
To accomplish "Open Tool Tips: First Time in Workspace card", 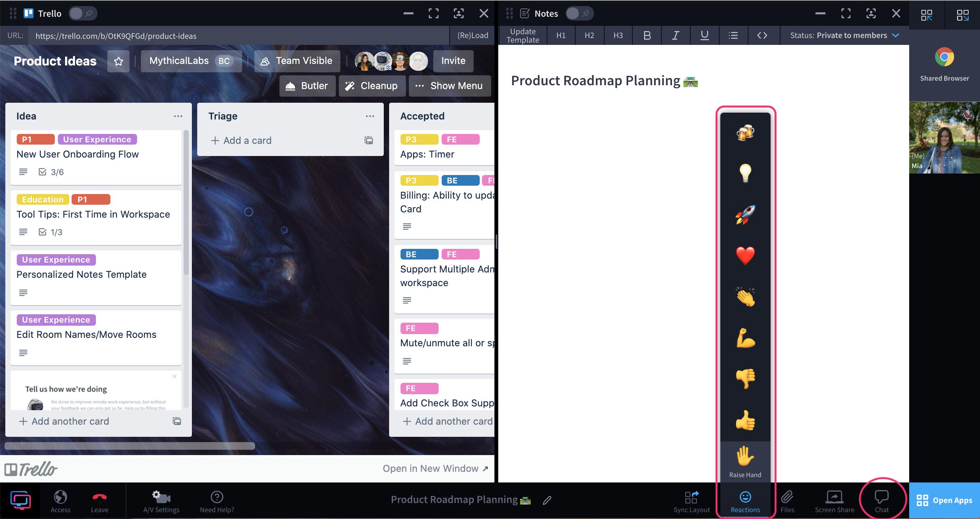I will (x=96, y=217).
